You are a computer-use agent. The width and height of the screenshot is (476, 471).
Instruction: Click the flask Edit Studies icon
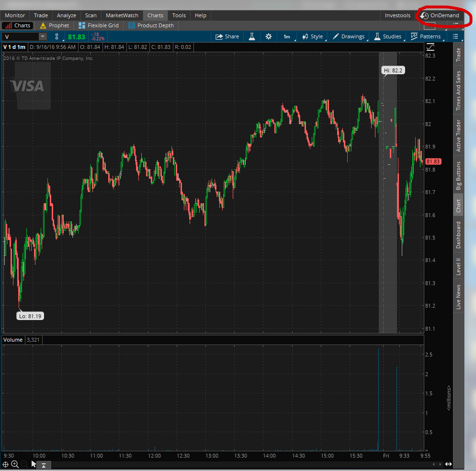252,37
